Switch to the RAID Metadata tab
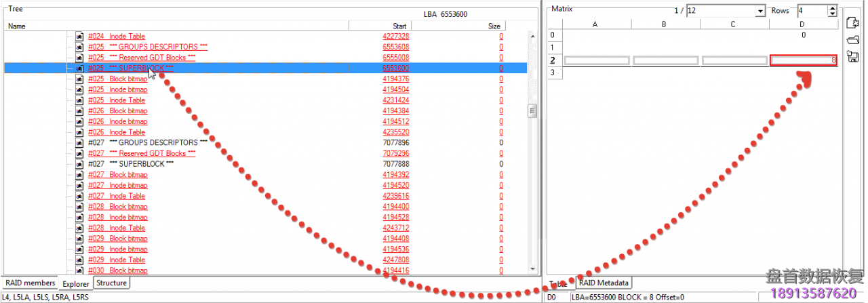 (x=604, y=283)
